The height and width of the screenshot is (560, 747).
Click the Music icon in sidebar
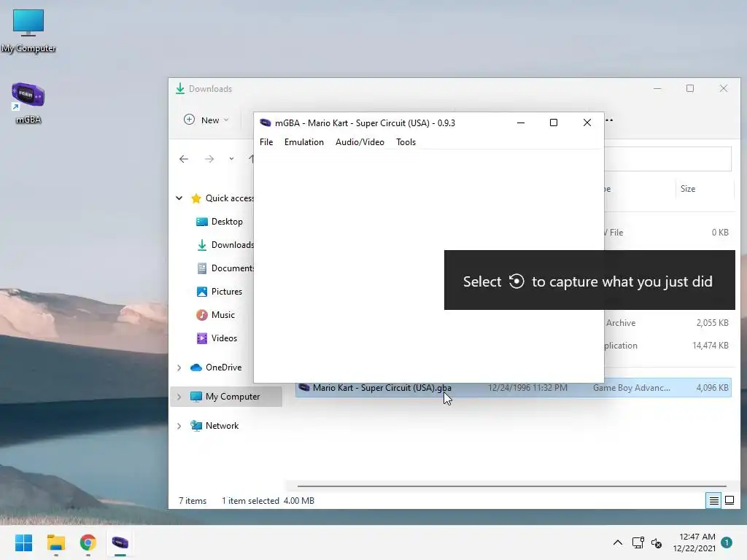pyautogui.click(x=202, y=315)
